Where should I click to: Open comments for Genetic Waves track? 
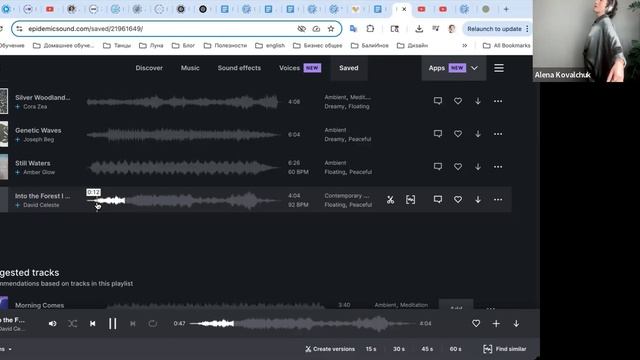coord(438,134)
